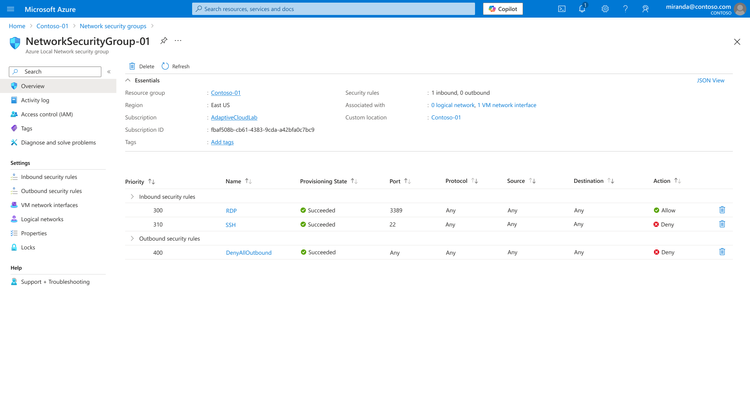This screenshot has width=750, height=408.
Task: Open the AdaptiveCloudLab subscription link
Action: 234,118
